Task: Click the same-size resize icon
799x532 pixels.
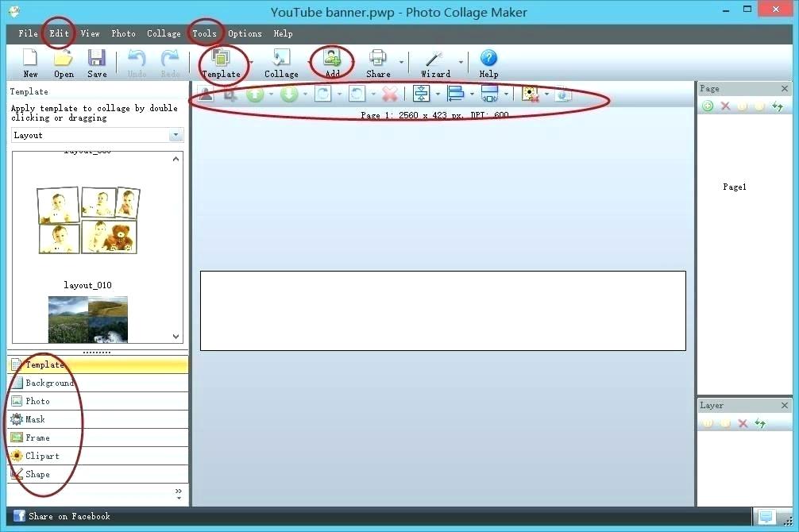Action: tap(489, 94)
